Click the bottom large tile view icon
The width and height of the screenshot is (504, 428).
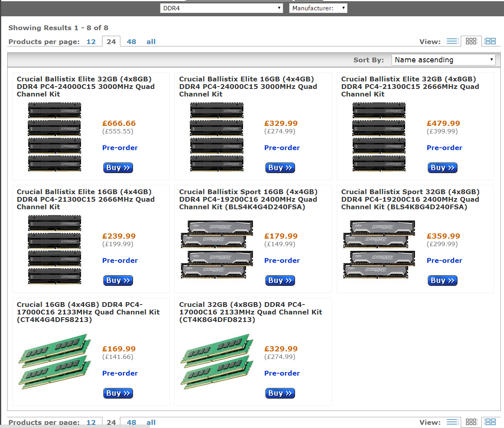tap(490, 422)
